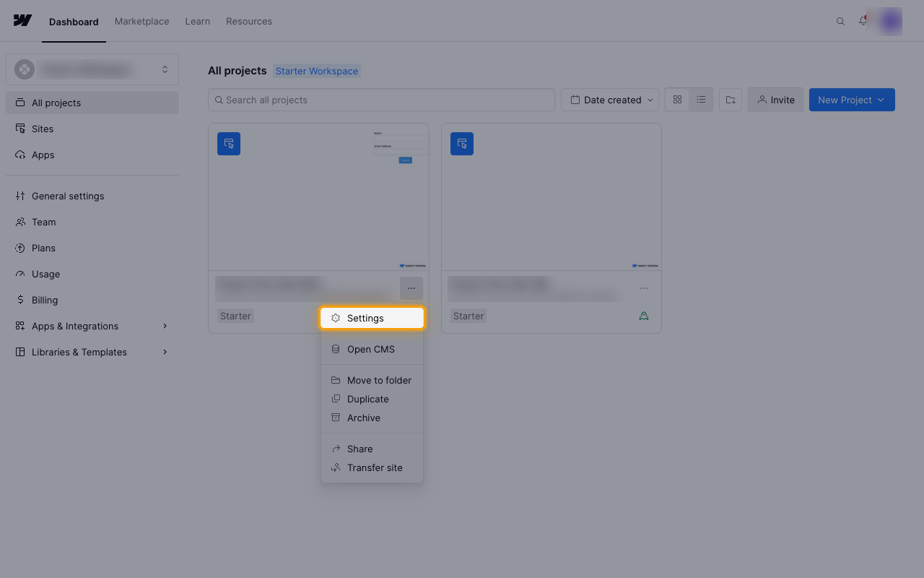The width and height of the screenshot is (924, 578).
Task: Open the workspace switcher dropdown
Action: coord(92,69)
